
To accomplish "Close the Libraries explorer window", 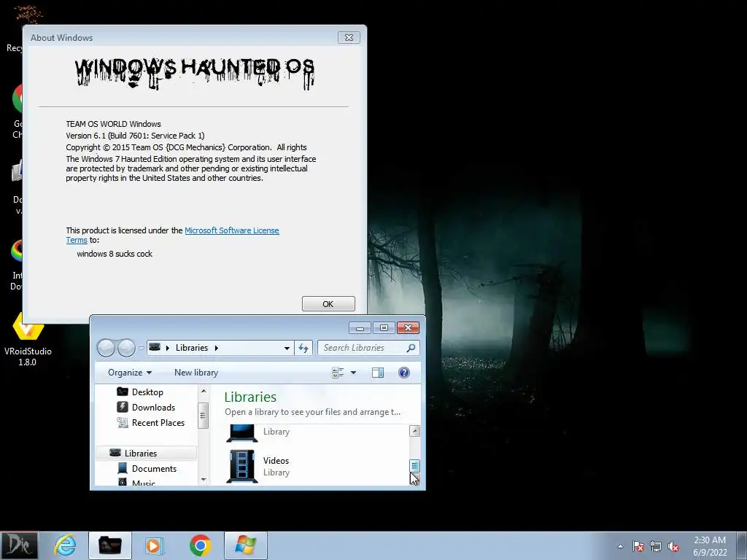I will click(x=408, y=328).
